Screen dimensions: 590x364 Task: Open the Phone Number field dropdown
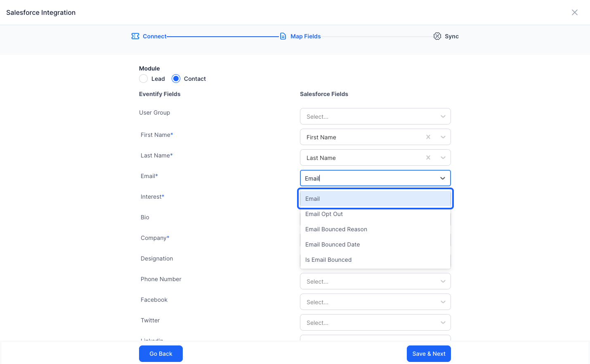click(x=375, y=281)
